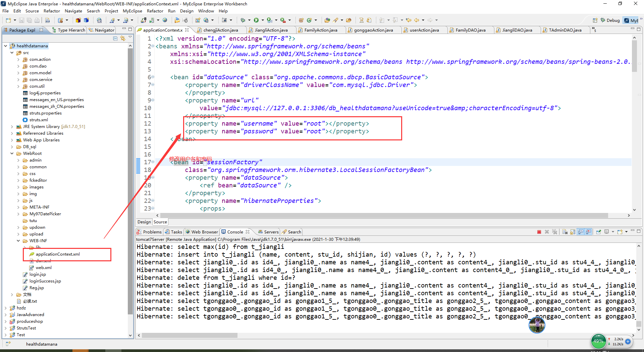Switch to the Debug perspective
The height and width of the screenshot is (352, 644).
[610, 20]
